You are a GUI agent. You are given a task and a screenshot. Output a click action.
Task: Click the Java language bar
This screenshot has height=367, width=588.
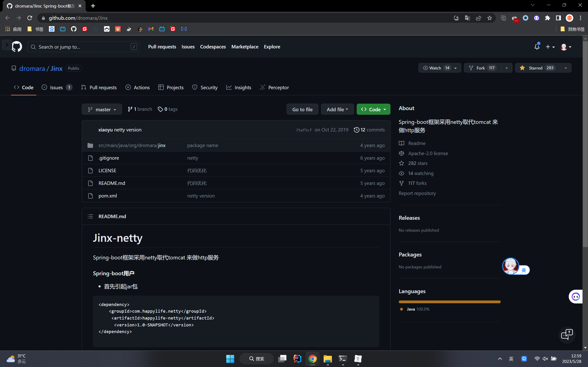[x=449, y=302]
